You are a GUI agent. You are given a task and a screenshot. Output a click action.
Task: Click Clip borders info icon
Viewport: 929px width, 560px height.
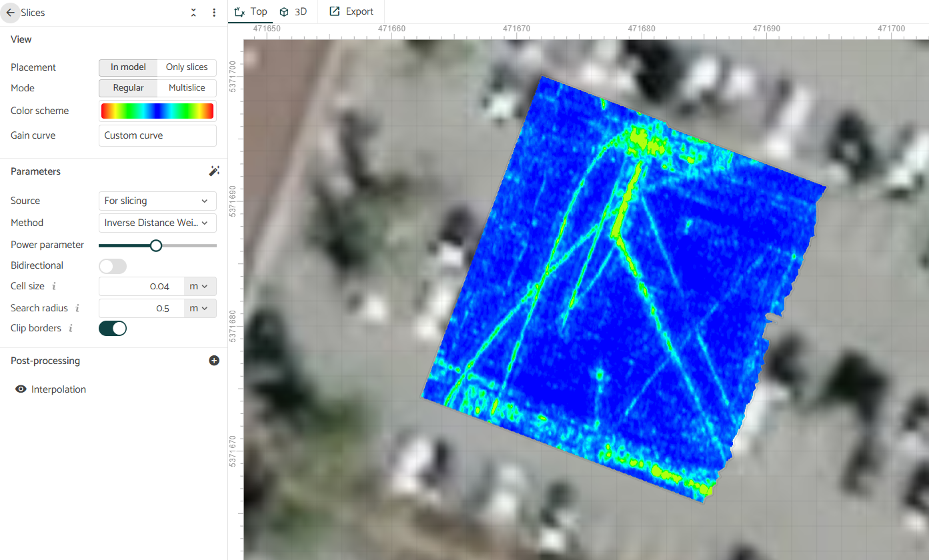[x=71, y=328]
